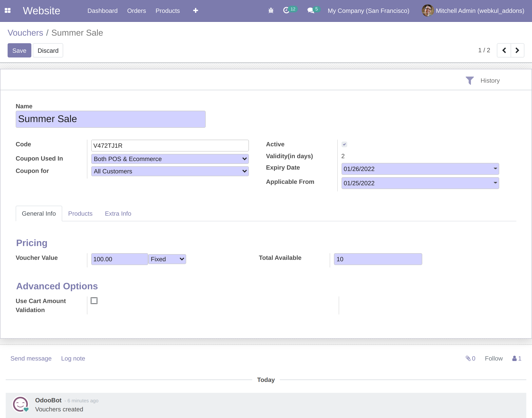Click Send message
This screenshot has height=418, width=532.
[31, 359]
